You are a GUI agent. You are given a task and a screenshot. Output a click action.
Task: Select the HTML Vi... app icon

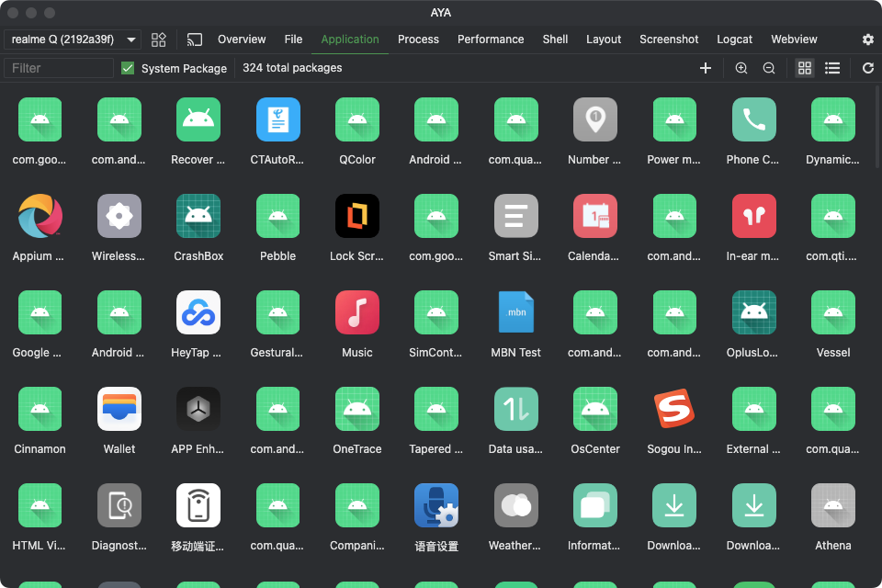click(x=40, y=505)
